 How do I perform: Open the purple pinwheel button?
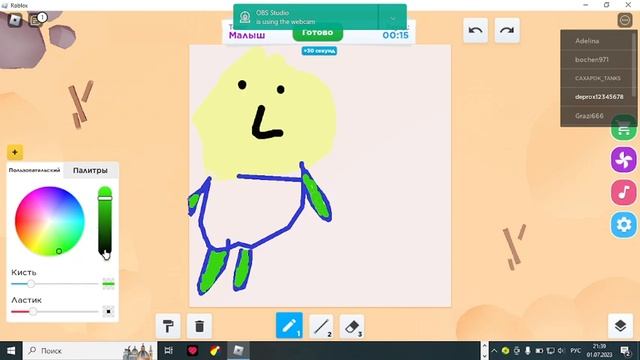coord(624,160)
